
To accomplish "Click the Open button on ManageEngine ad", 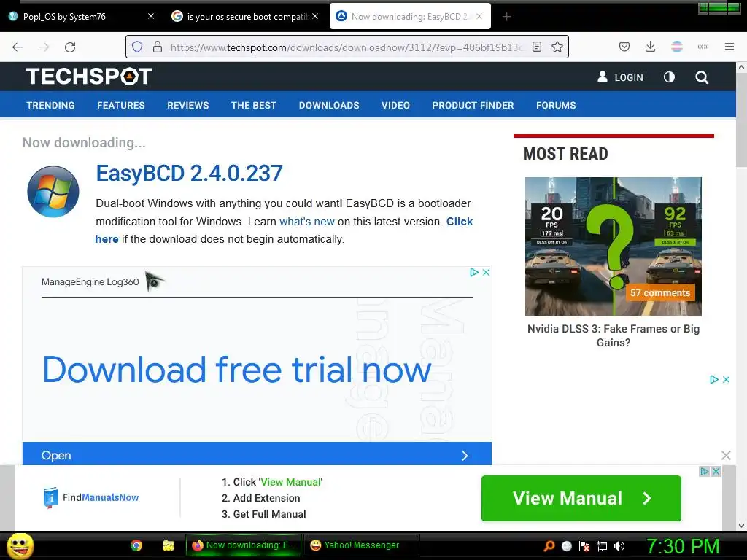I will [257, 454].
